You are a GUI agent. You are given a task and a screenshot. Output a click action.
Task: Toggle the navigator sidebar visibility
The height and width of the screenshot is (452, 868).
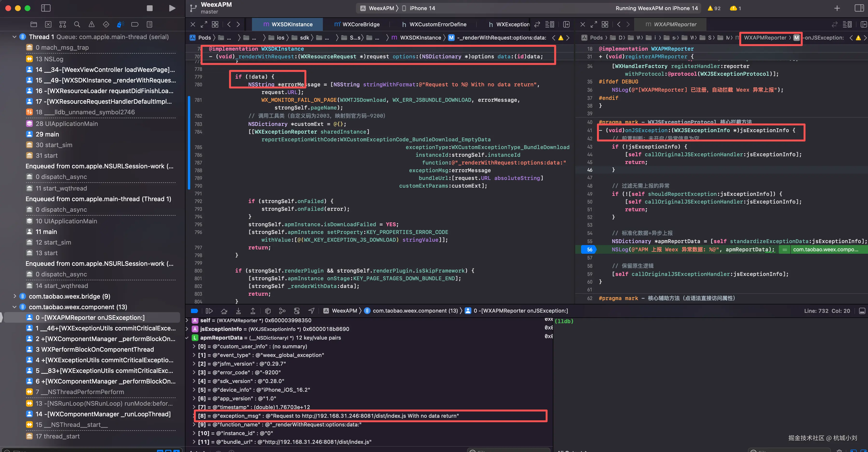(x=46, y=8)
